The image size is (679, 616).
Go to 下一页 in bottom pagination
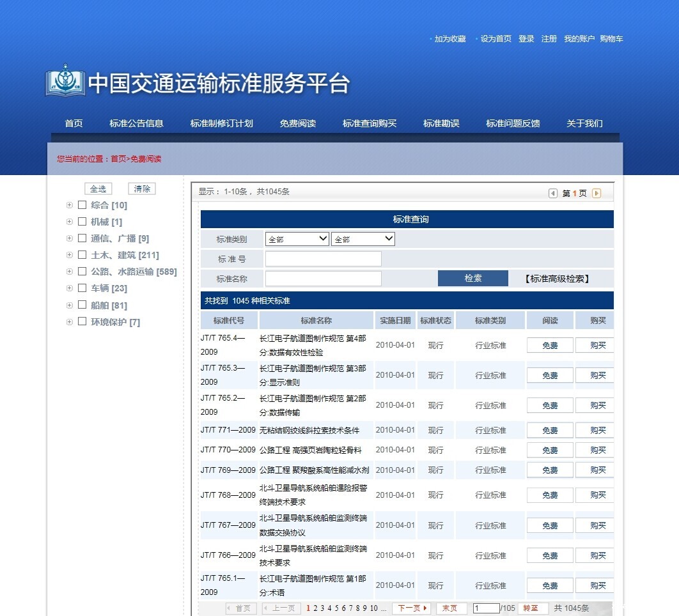(x=411, y=608)
